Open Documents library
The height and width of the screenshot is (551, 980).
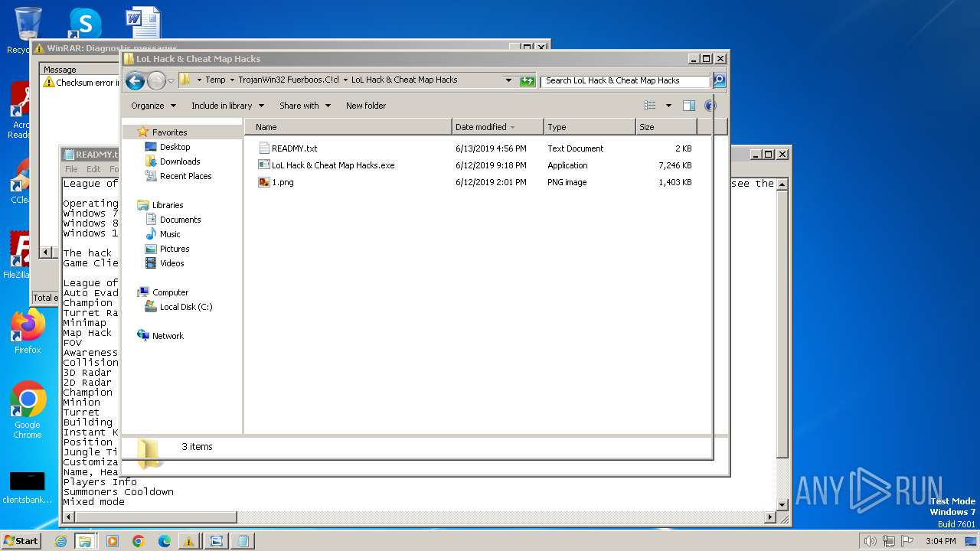tap(180, 220)
